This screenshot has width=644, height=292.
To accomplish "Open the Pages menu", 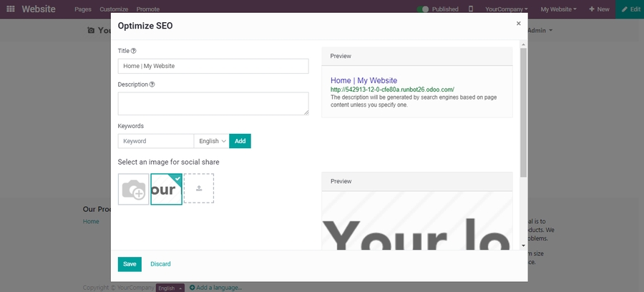I will tap(83, 9).
